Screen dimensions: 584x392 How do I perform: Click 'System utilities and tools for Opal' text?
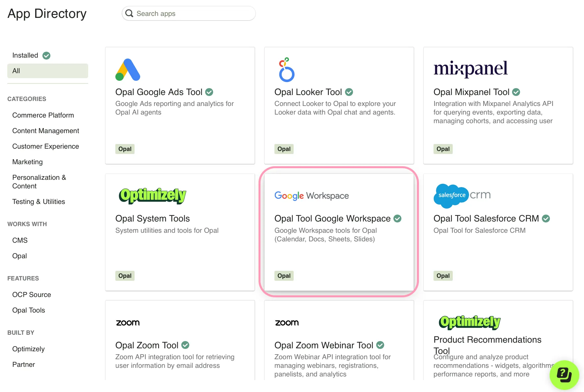167,230
